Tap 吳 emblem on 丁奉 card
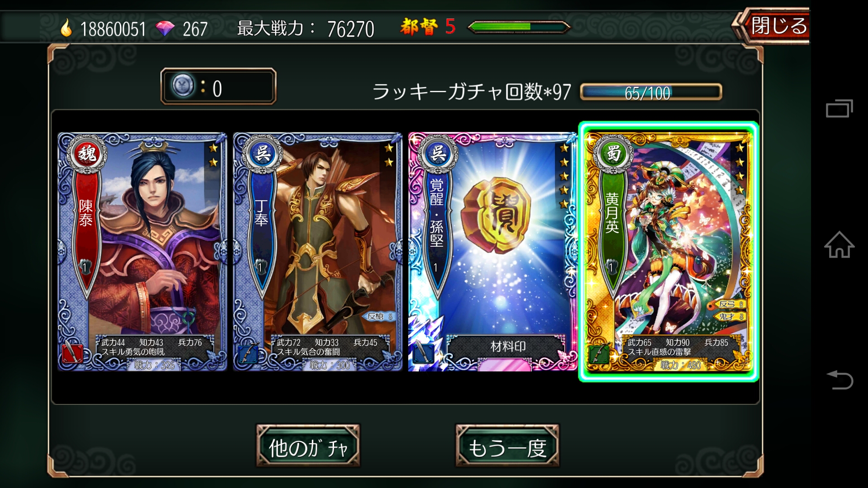 tap(263, 154)
